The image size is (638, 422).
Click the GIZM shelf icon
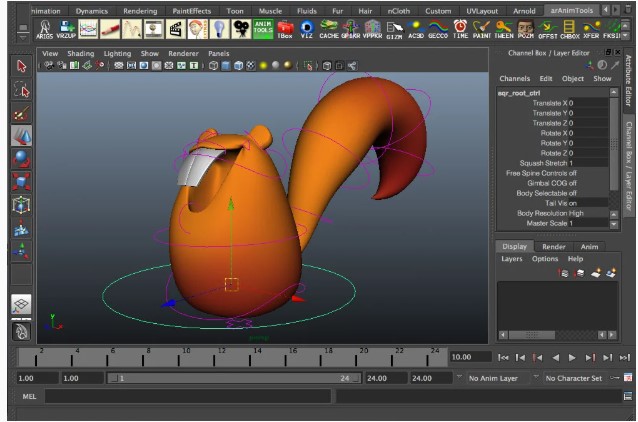[394, 29]
